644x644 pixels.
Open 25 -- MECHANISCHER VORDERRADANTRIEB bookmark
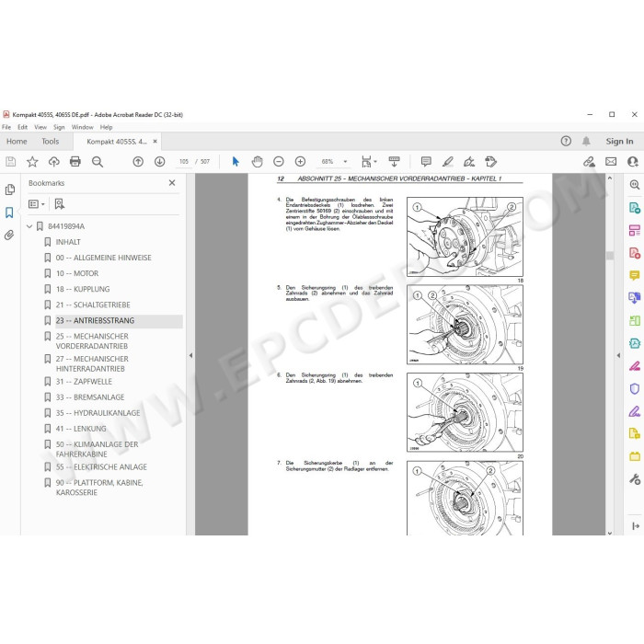click(x=92, y=341)
